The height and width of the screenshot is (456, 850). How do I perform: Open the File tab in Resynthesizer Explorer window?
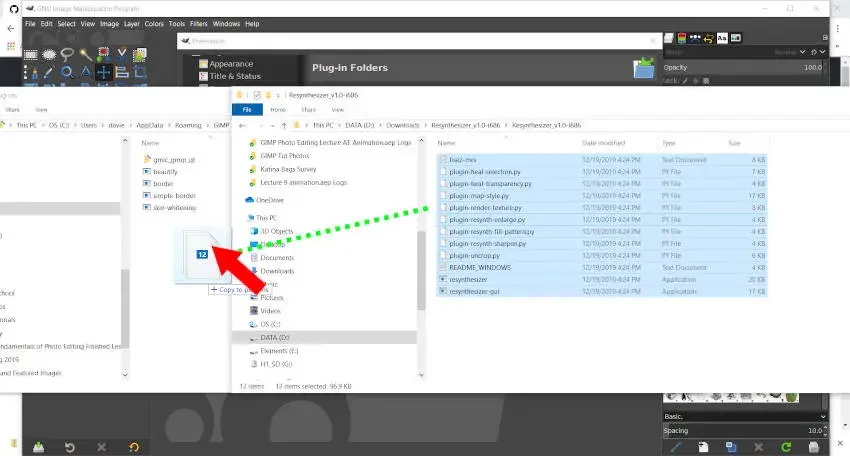tap(247, 110)
